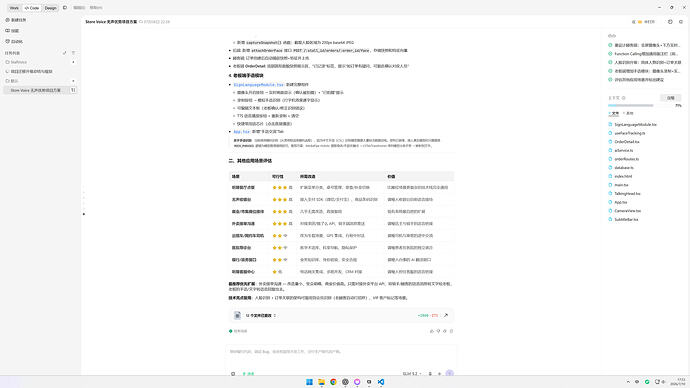690x388 pixels.
Task: Open the GLM model selector dropdown
Action: pos(412,374)
